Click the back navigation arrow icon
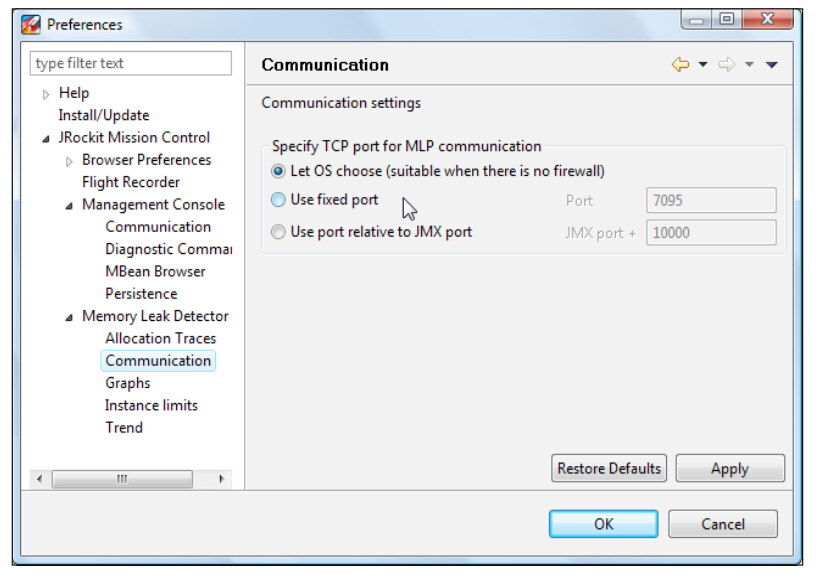Viewport: 816px width, 576px height. (680, 65)
